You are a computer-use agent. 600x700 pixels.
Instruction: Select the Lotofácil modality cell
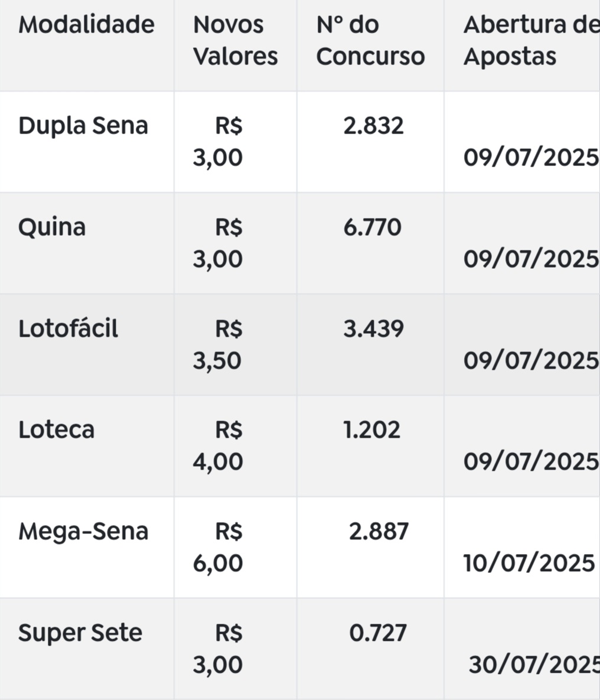point(69,328)
